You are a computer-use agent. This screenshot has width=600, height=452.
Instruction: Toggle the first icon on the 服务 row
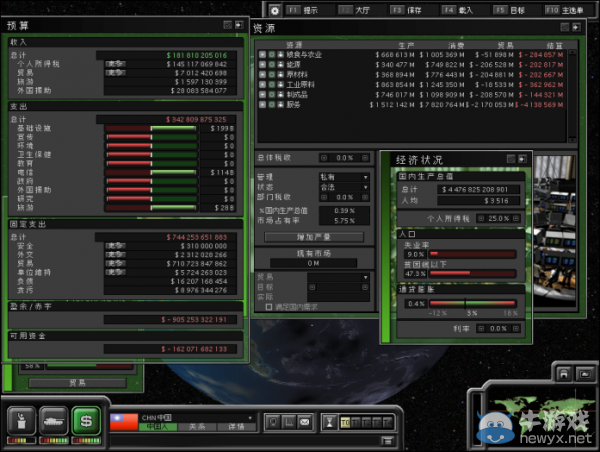point(262,104)
